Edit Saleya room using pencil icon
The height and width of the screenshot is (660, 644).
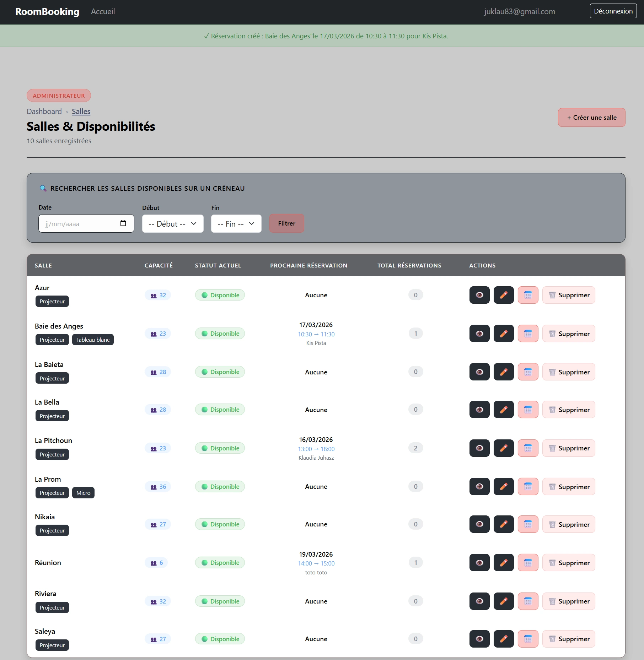[504, 639]
